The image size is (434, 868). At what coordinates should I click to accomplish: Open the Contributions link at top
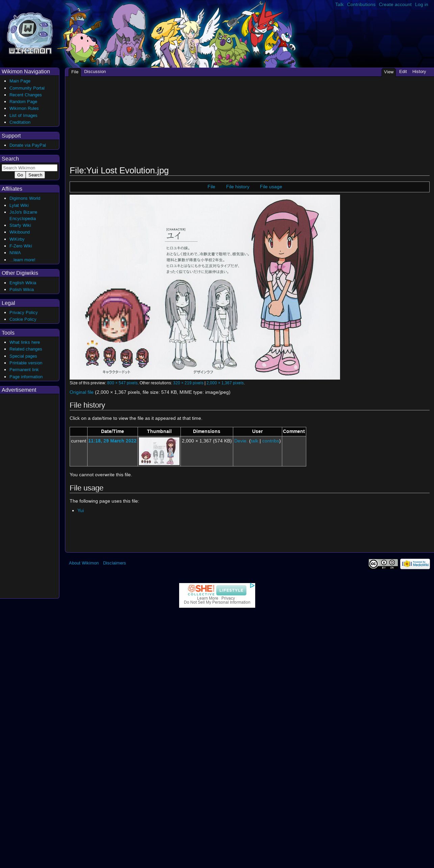coord(361,5)
